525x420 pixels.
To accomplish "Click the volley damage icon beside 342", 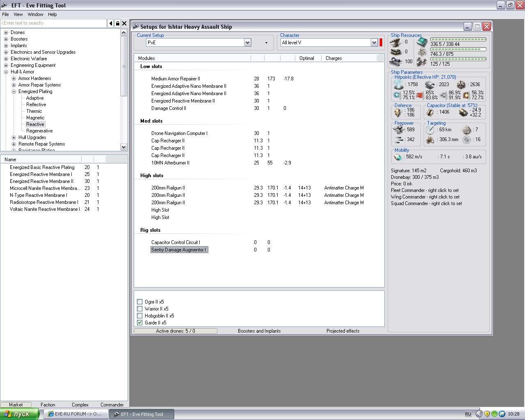I will click(x=399, y=140).
